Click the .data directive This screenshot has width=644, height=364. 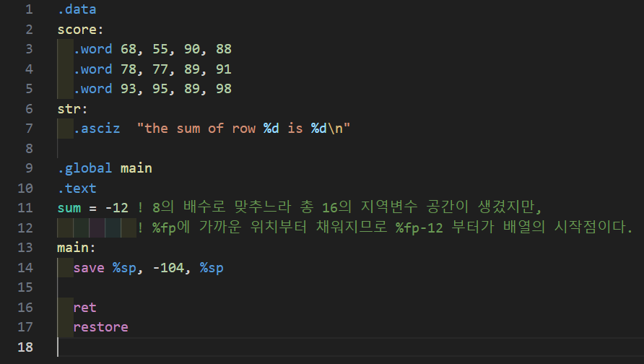click(x=77, y=9)
